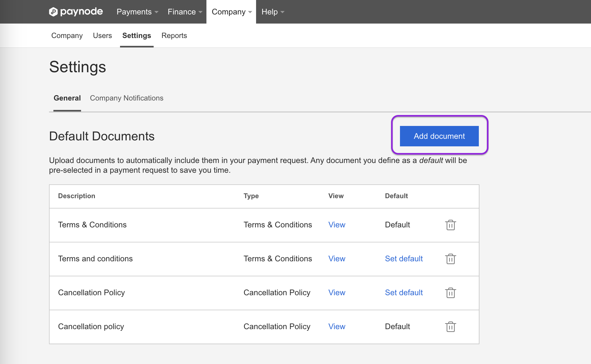View the 'Terms & Conditions' default document
591x364 pixels.
click(337, 225)
